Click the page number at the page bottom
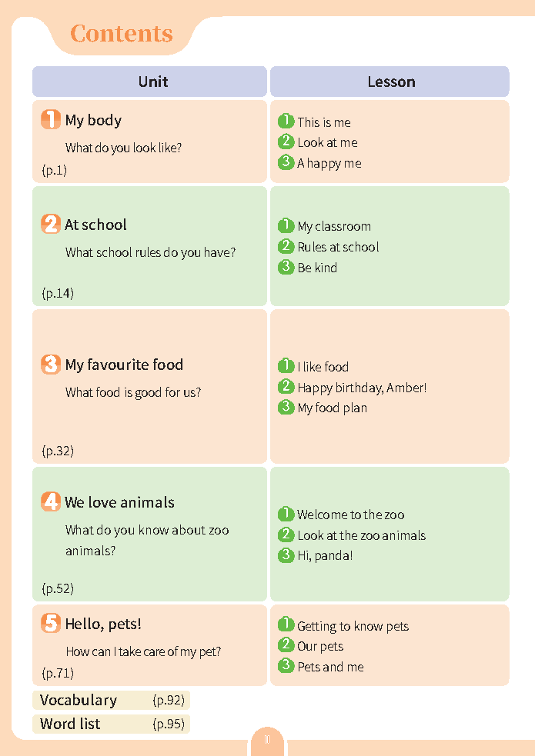 click(x=266, y=740)
